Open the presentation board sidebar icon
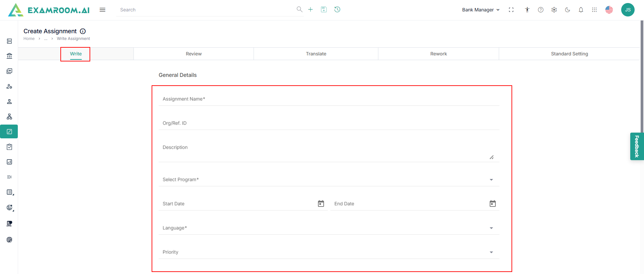 (x=9, y=224)
